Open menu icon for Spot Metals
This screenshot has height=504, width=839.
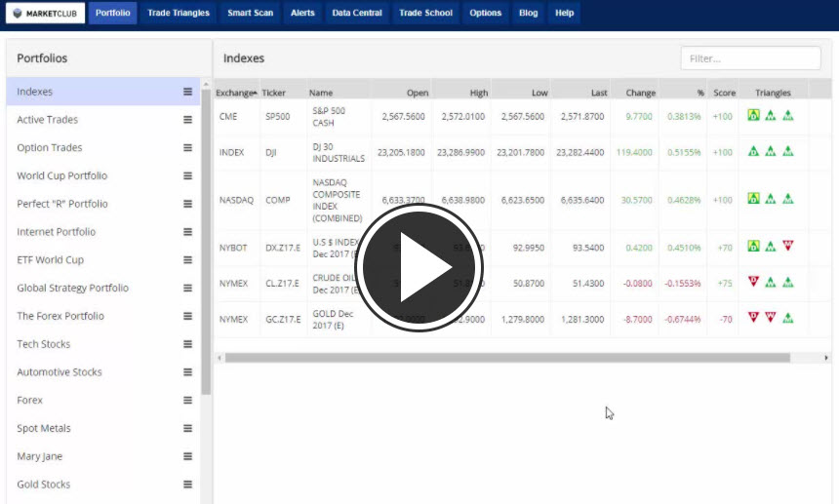[x=188, y=428]
